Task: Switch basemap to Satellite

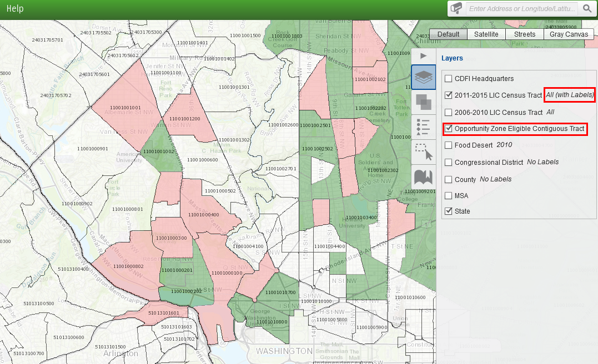Action: pyautogui.click(x=486, y=34)
